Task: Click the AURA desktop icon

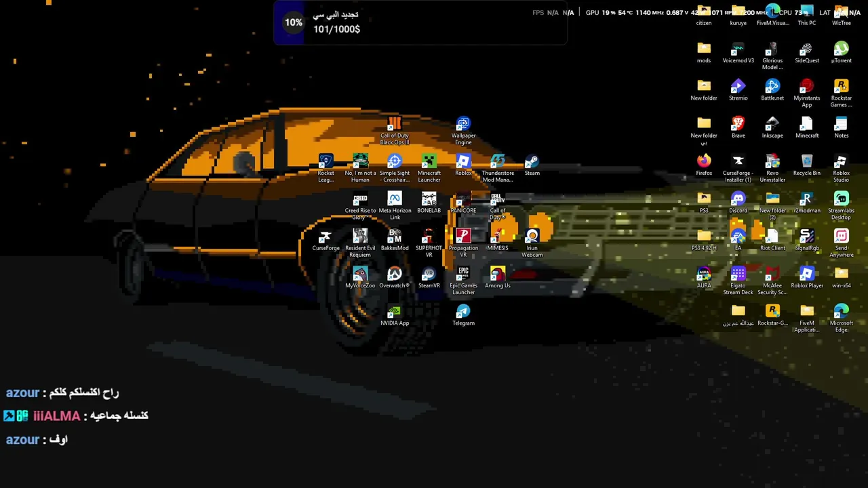Action: [x=704, y=277]
